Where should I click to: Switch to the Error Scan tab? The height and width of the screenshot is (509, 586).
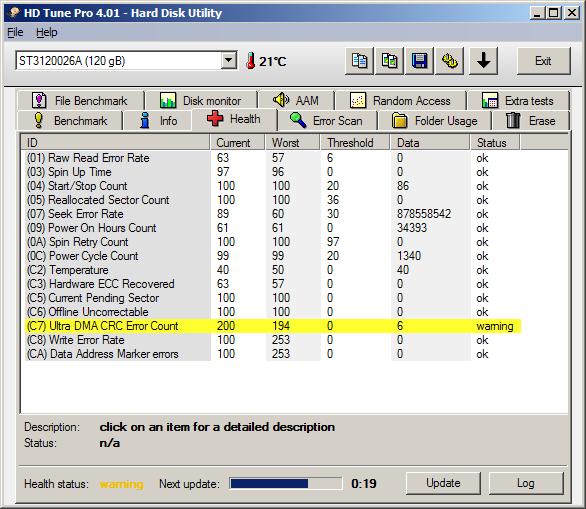click(x=327, y=121)
